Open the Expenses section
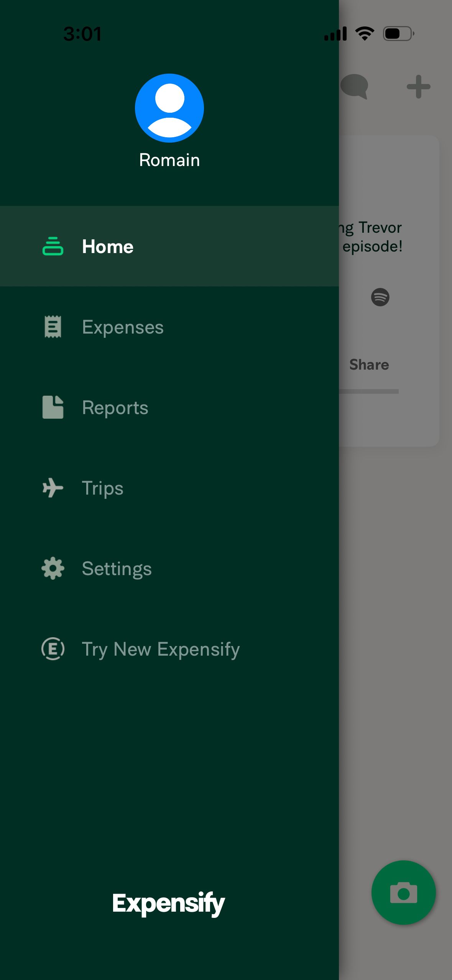 [169, 327]
